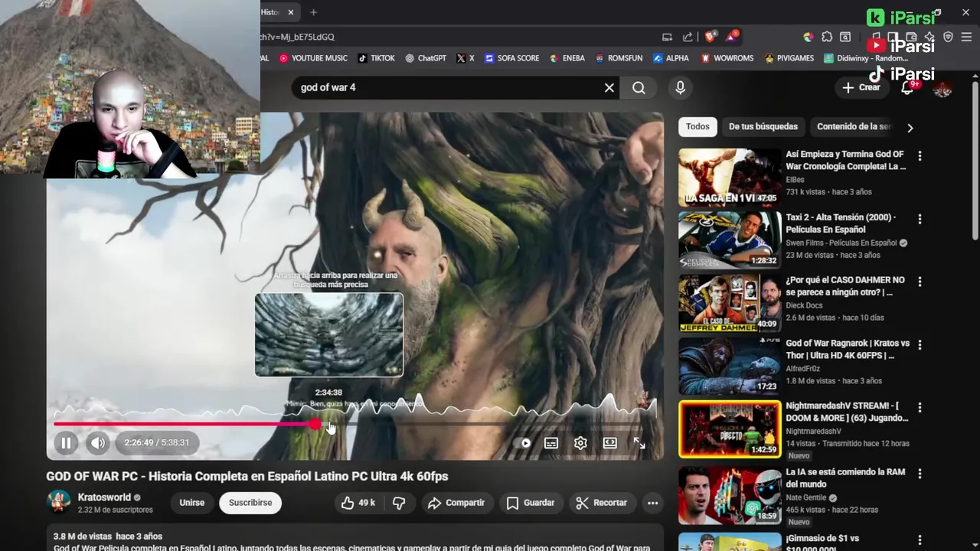The image size is (980, 551).
Task: Open the Brave Shields lion icon
Action: tap(710, 37)
